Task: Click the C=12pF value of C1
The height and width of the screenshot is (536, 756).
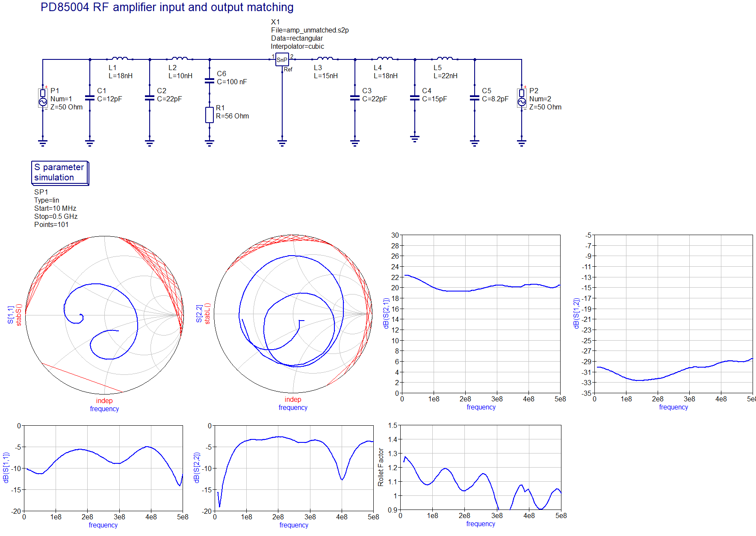Action: 109,99
